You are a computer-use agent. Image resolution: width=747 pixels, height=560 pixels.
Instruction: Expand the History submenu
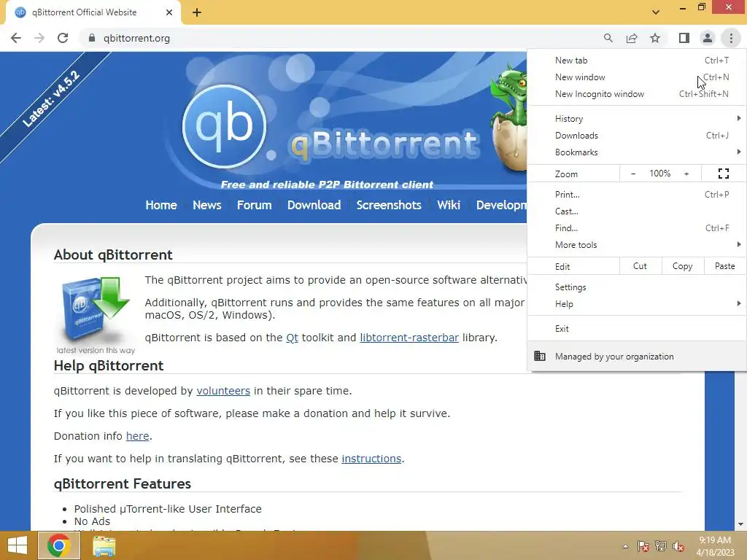637,119
